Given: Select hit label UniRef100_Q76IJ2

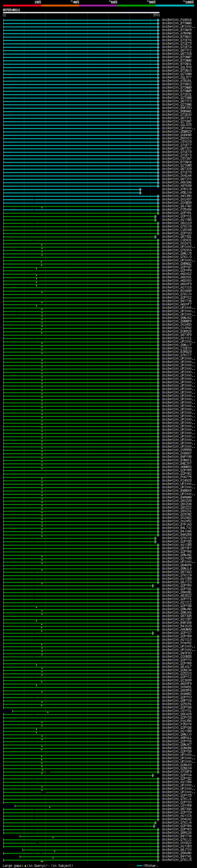Looking at the screenshot, I should pyautogui.click(x=176, y=839).
